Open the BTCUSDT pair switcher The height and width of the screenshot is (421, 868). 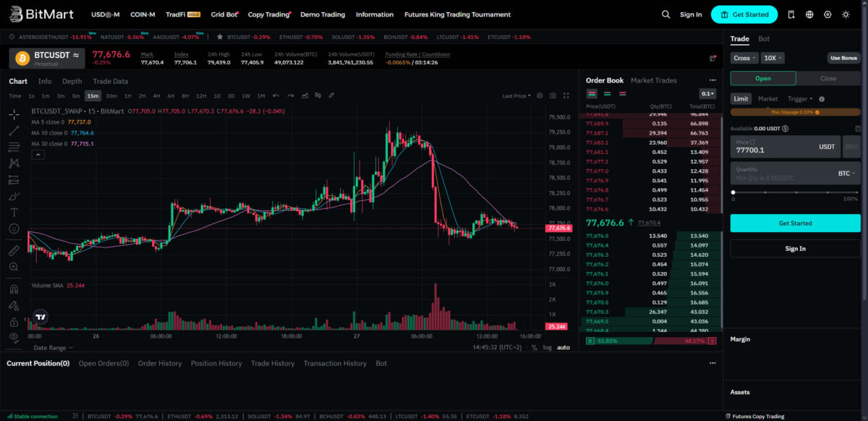[x=47, y=58]
